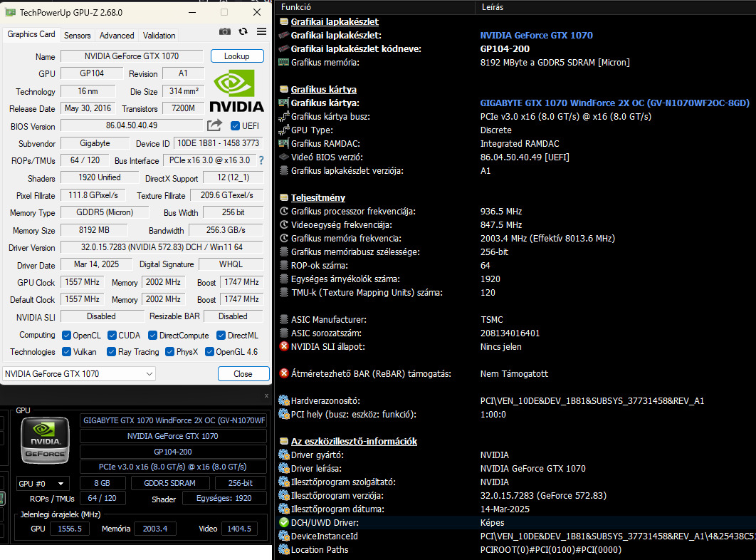The width and height of the screenshot is (756, 560).
Task: Switch to the Sensors tab
Action: click(x=77, y=35)
